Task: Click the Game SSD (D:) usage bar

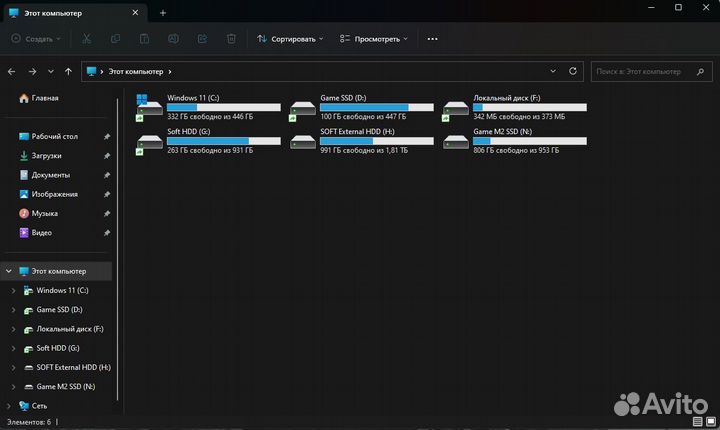Action: click(377, 108)
